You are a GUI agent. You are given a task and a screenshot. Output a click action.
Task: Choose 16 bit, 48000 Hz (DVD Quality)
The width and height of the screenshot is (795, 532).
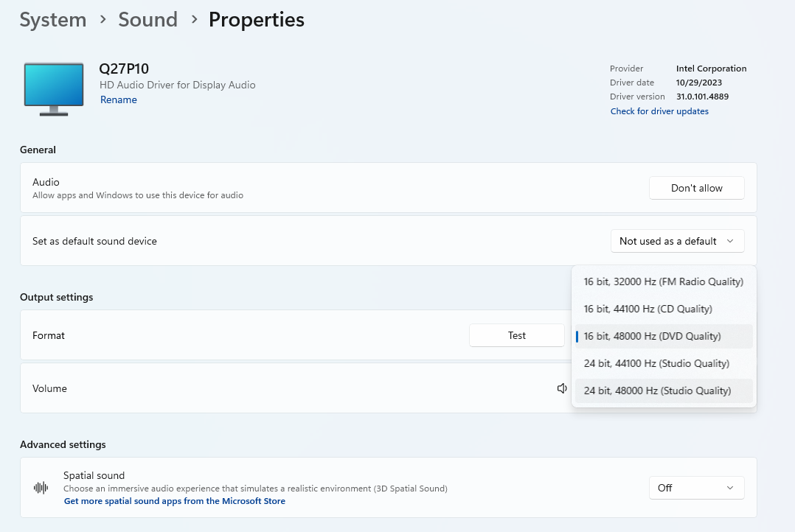tap(664, 337)
